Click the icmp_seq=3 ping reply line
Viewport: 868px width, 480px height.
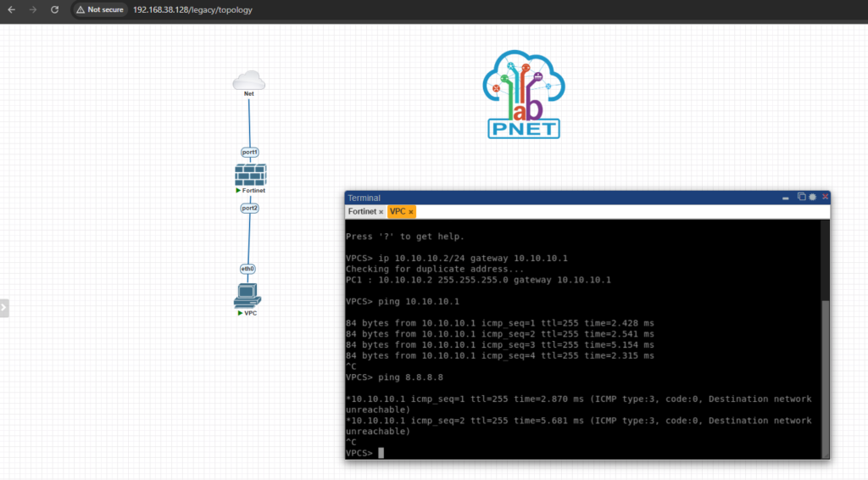[x=500, y=345]
